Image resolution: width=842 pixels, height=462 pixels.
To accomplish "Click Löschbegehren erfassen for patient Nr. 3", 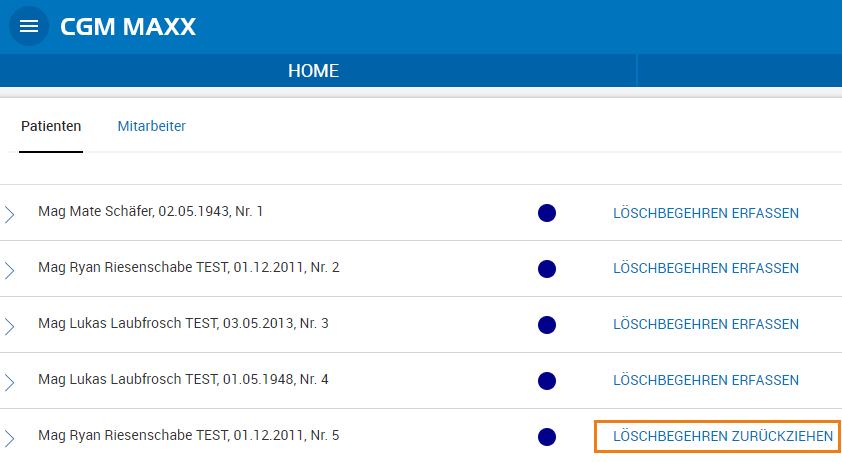I will point(705,325).
